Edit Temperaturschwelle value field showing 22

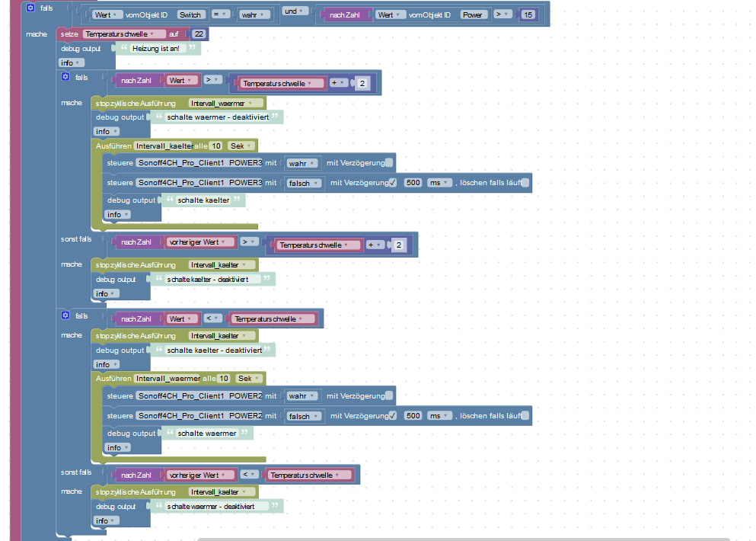[199, 34]
